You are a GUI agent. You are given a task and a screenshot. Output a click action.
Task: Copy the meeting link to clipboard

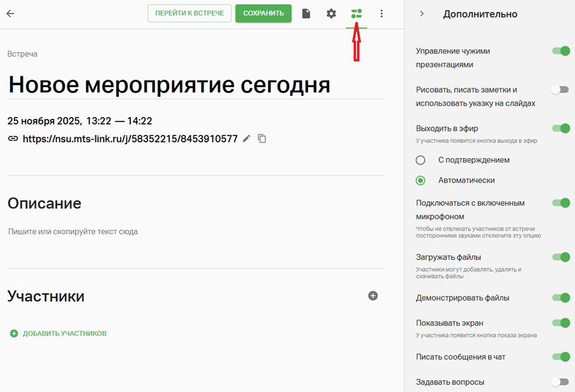(262, 139)
